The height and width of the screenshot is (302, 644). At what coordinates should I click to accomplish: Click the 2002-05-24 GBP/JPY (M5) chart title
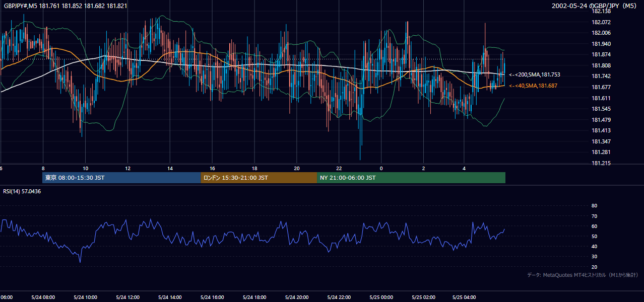tap(594, 6)
